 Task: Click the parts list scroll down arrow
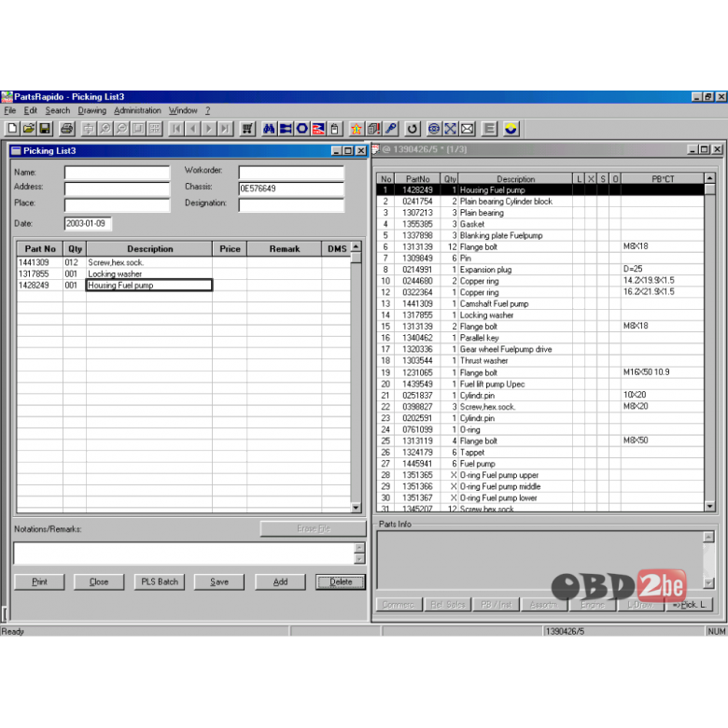pyautogui.click(x=709, y=506)
